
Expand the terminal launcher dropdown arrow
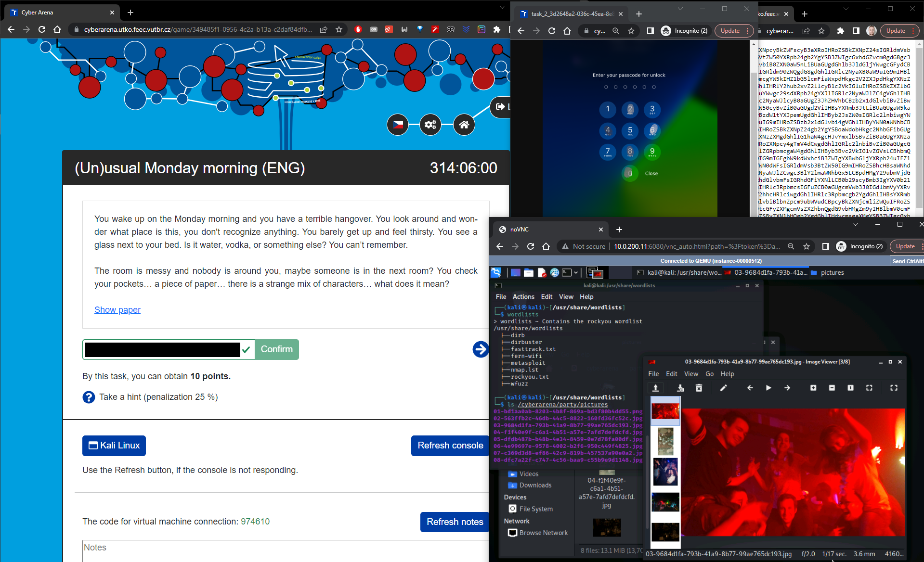point(575,273)
